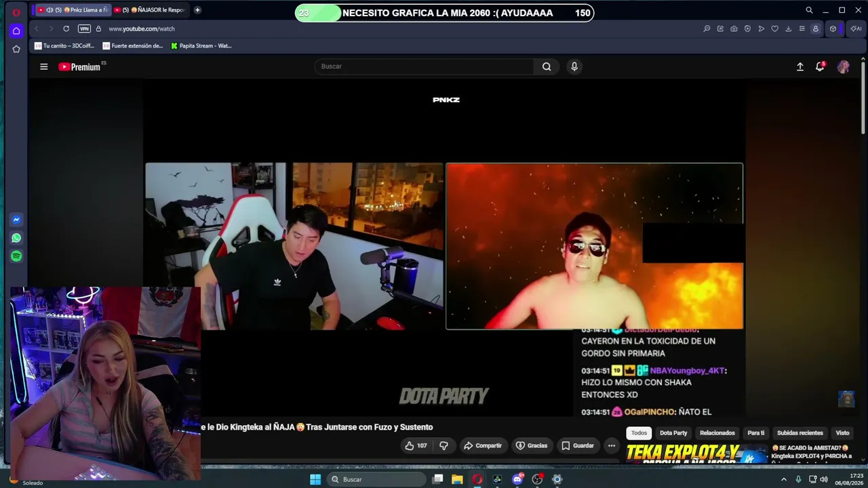The width and height of the screenshot is (868, 488).
Task: Click the 'Compartir' share button
Action: [483, 445]
